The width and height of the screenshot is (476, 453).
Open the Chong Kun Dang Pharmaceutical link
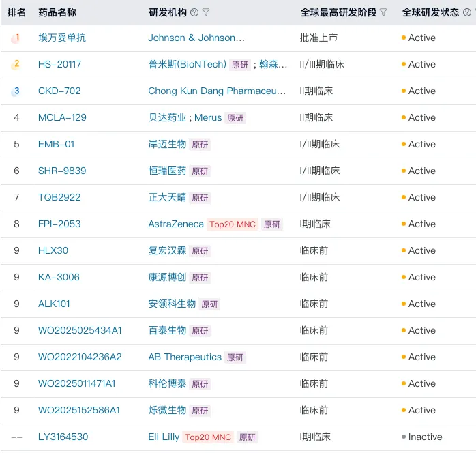[217, 91]
